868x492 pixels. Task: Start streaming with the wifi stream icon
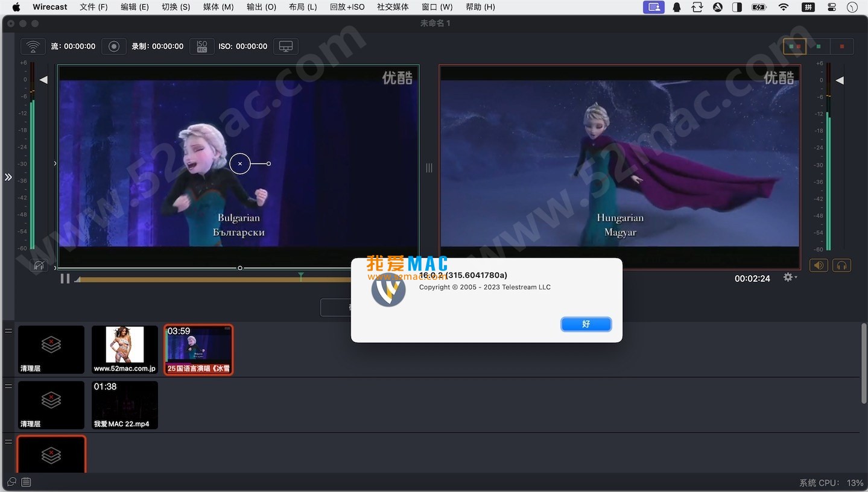click(33, 46)
